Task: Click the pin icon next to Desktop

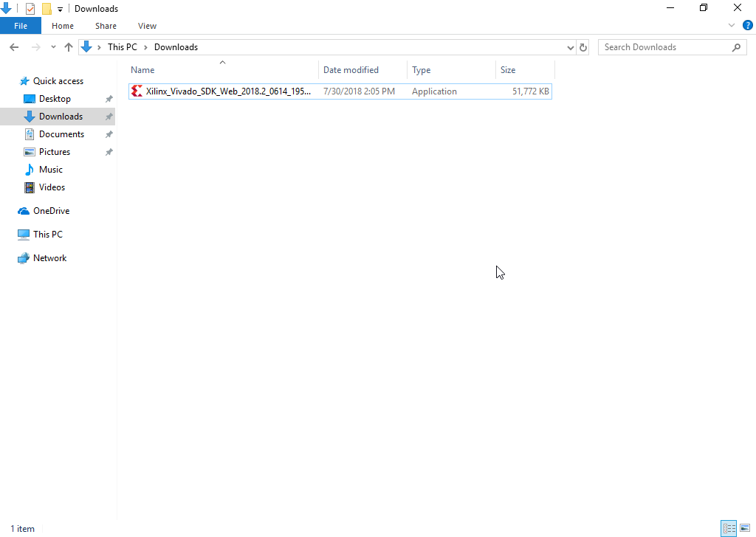Action: [x=109, y=99]
